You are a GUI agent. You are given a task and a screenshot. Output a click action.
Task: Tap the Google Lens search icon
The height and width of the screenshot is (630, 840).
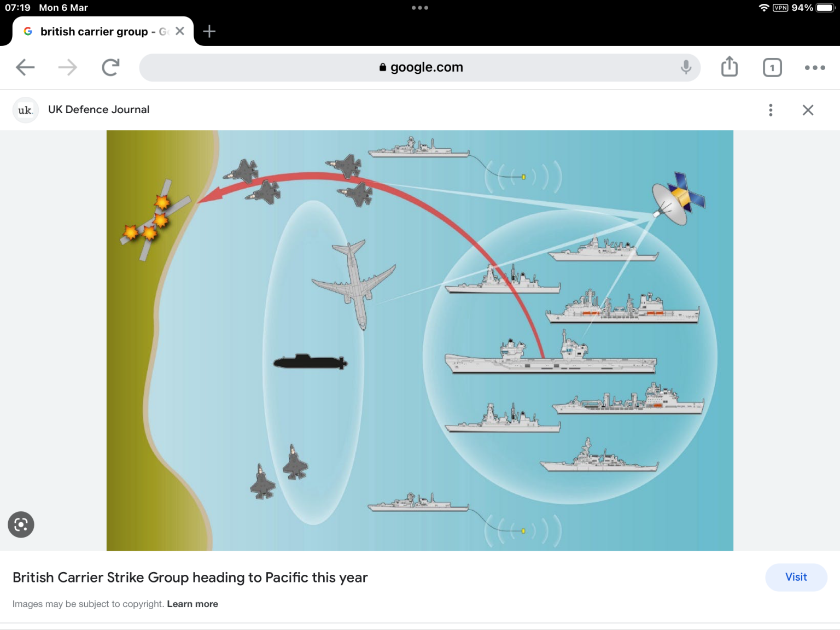(x=21, y=524)
